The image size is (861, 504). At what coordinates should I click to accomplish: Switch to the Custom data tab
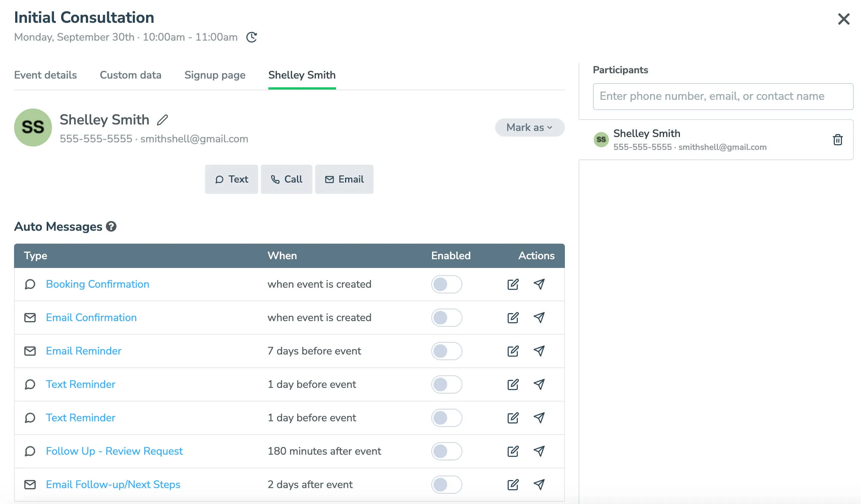(x=131, y=75)
